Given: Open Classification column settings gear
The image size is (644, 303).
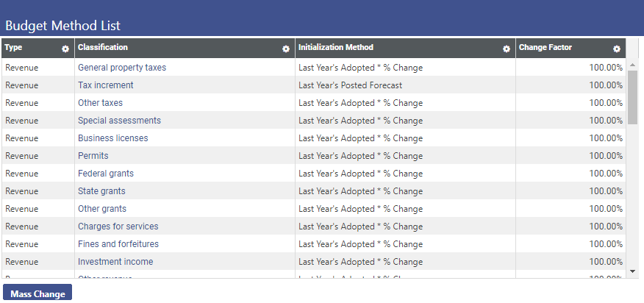Looking at the screenshot, I should [x=286, y=49].
